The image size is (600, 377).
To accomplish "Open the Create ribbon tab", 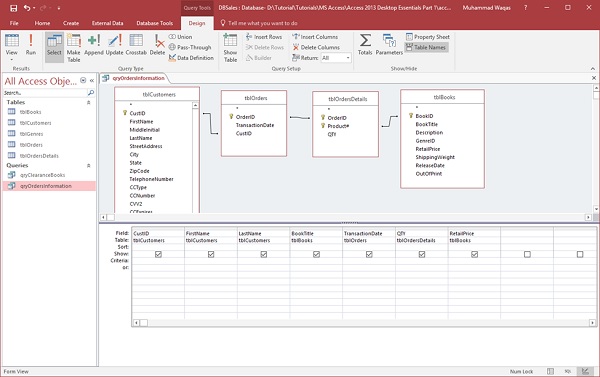I will tap(71, 23).
